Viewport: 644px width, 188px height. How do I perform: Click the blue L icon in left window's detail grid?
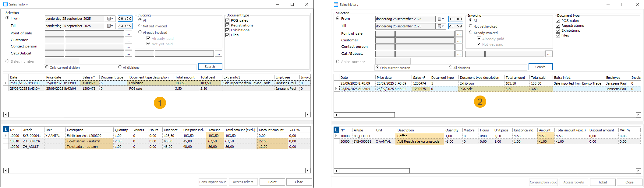6,130
